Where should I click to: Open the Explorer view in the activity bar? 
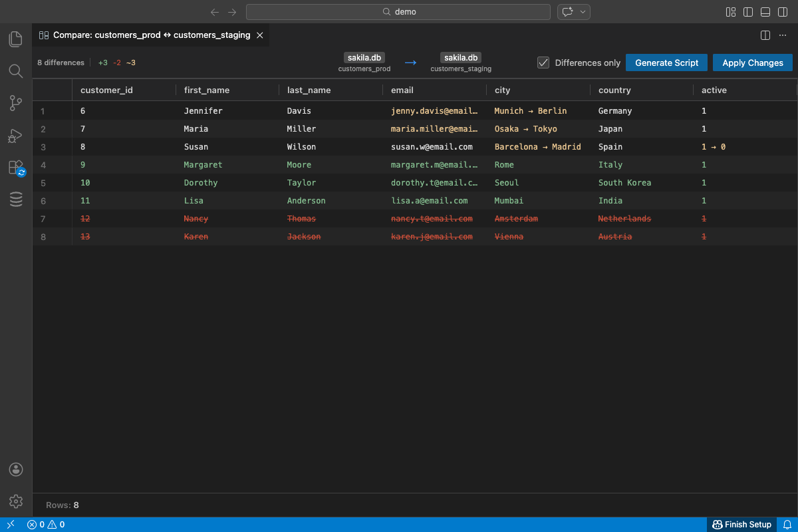tap(15, 39)
